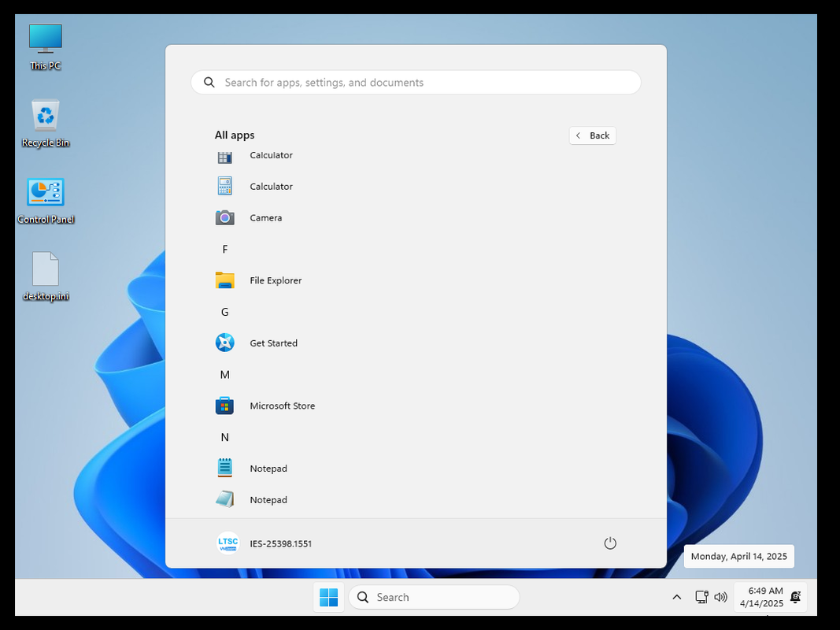Open Notepad with the blue notebook icon

click(x=225, y=468)
